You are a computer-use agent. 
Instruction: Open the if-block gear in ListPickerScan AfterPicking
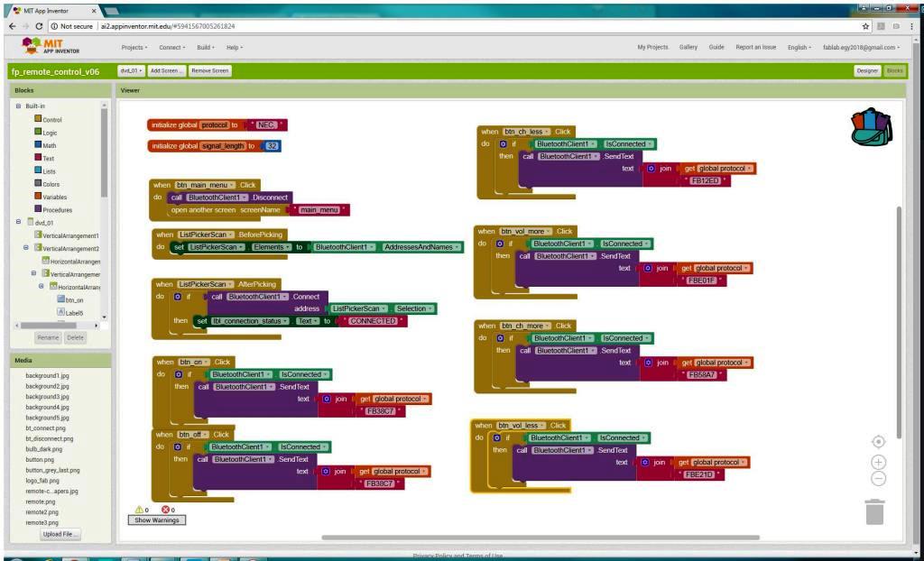coord(178,297)
